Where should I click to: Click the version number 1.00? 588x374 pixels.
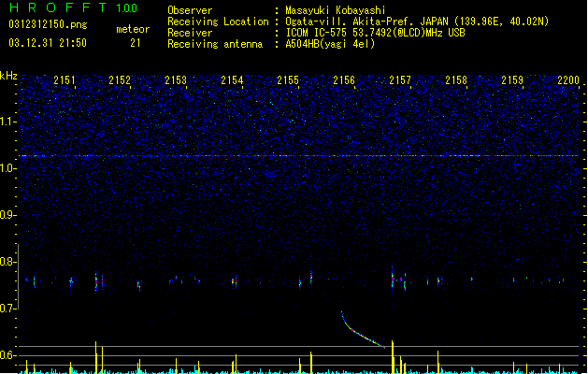click(127, 7)
